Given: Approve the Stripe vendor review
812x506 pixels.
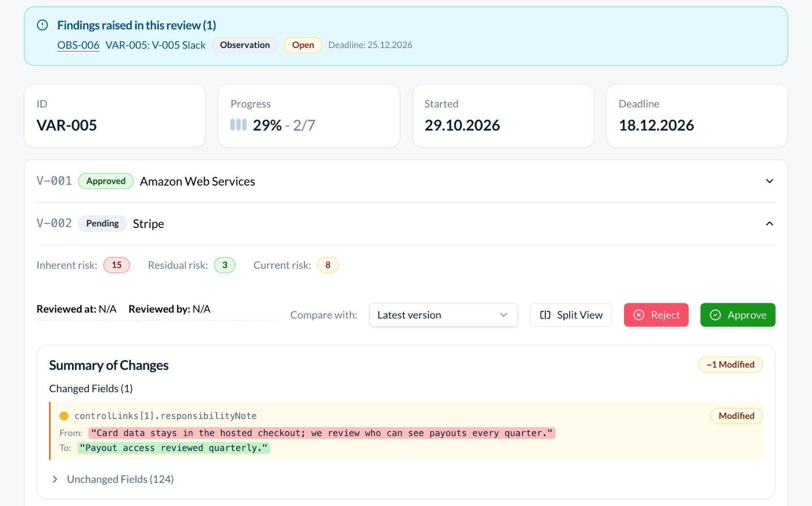Looking at the screenshot, I should (x=738, y=315).
